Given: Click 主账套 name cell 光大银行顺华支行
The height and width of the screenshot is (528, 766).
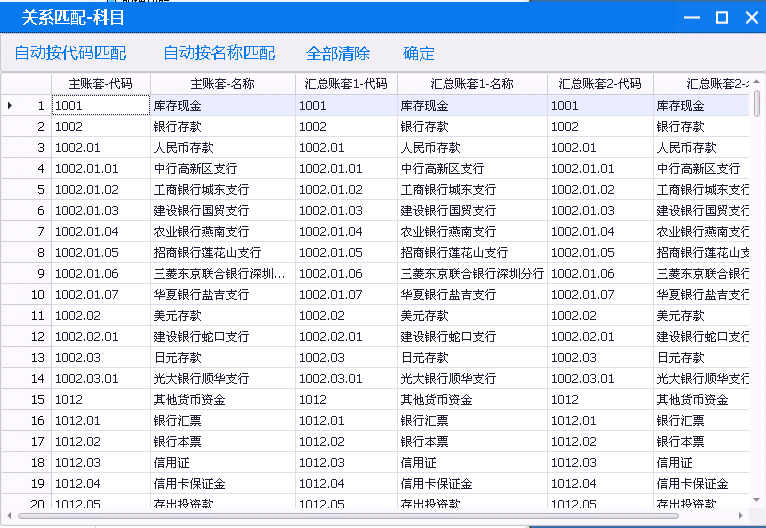Looking at the screenshot, I should 223,379.
